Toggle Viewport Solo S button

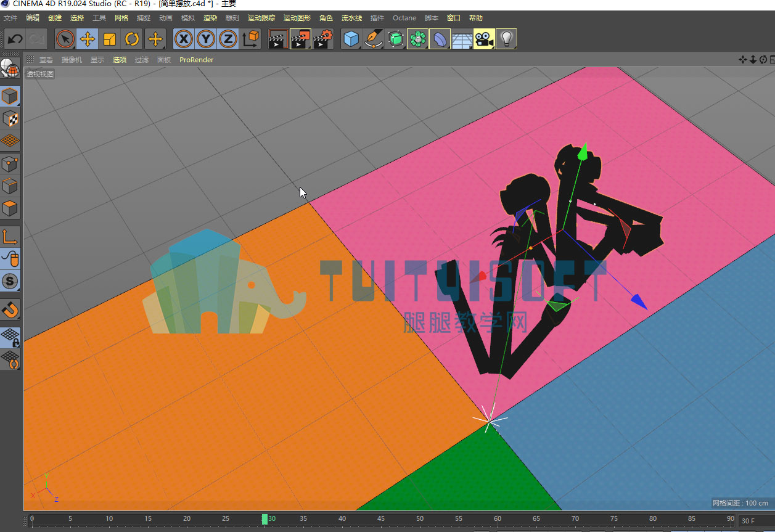point(10,281)
